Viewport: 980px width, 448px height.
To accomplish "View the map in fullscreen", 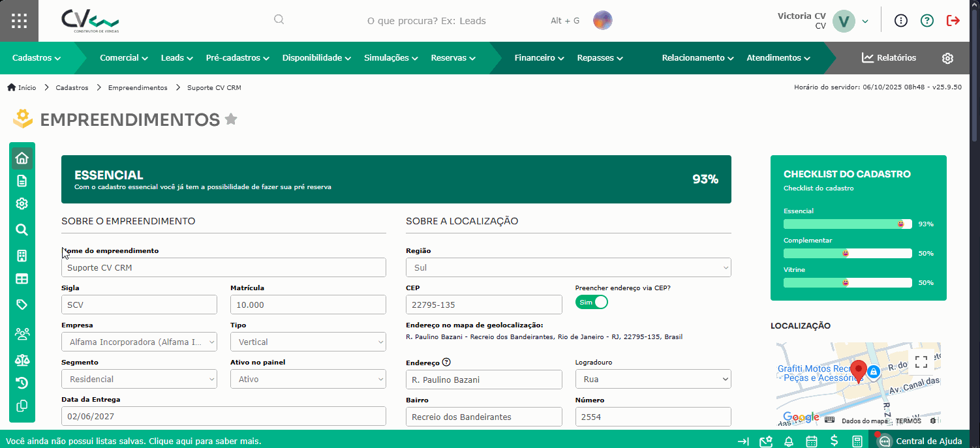I will pyautogui.click(x=921, y=361).
